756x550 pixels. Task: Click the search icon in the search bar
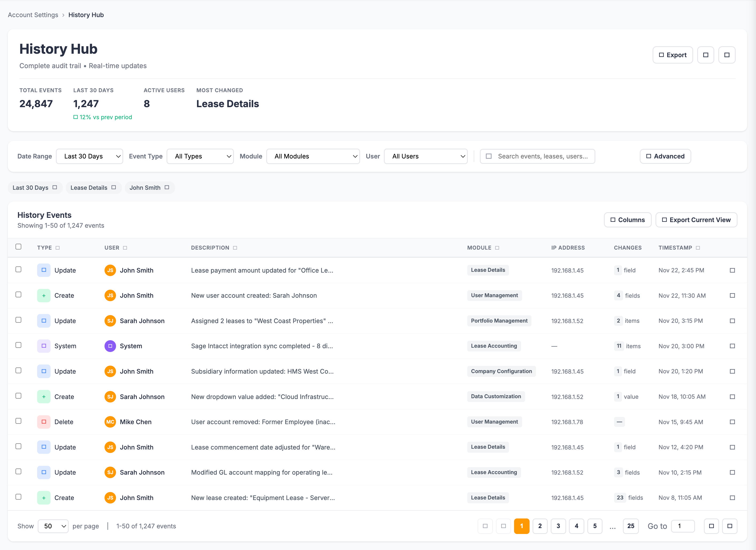(489, 156)
